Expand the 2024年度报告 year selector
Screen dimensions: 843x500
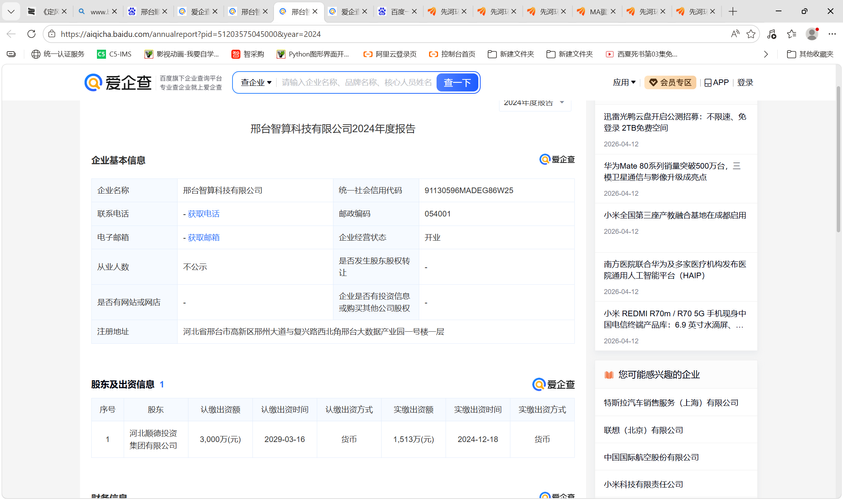[534, 102]
